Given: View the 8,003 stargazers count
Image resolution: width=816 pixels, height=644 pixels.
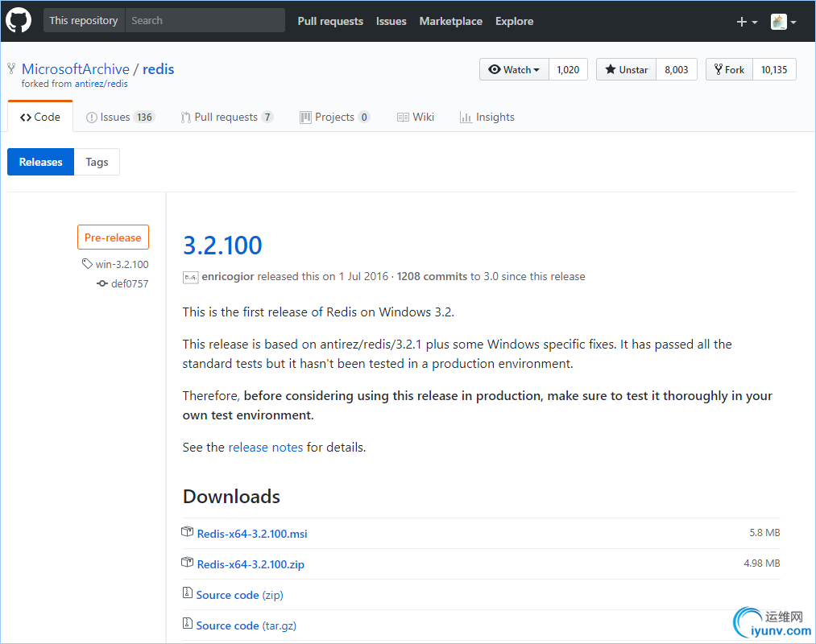Looking at the screenshot, I should point(677,70).
